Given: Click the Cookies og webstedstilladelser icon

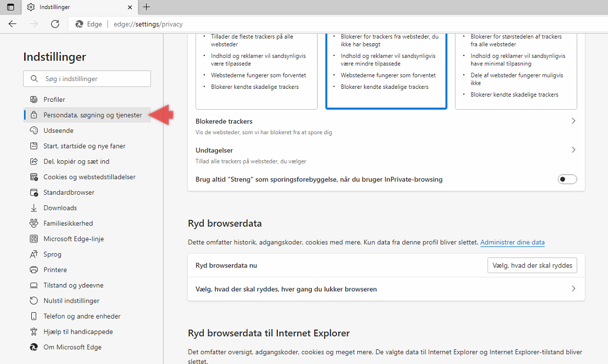Looking at the screenshot, I should point(34,177).
